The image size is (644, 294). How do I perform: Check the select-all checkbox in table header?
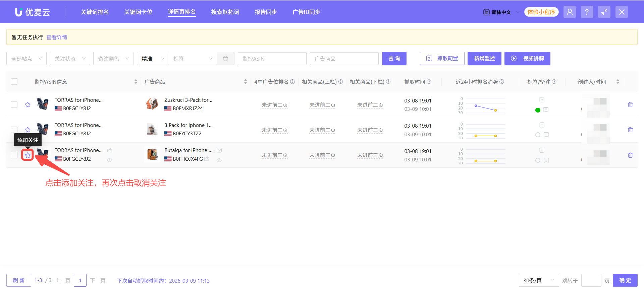[x=14, y=82]
